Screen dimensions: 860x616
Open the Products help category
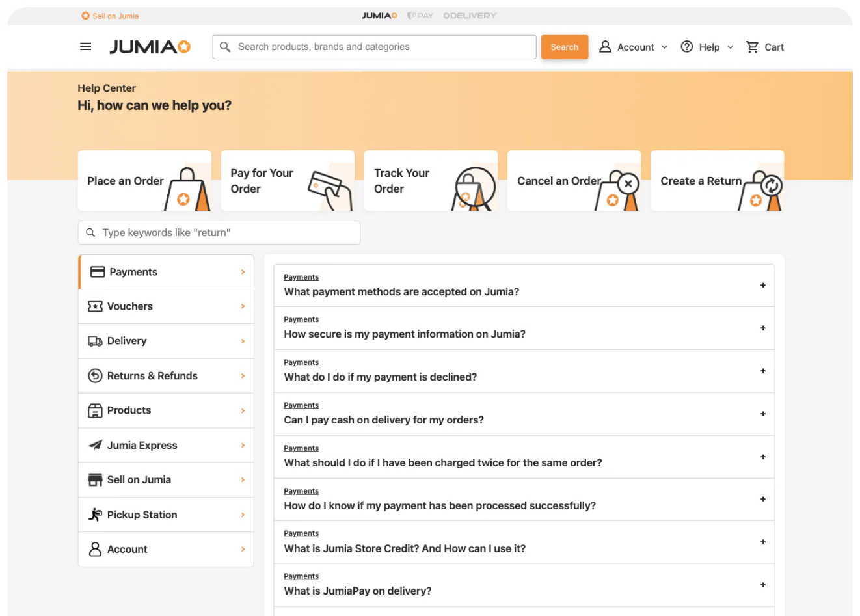click(x=166, y=410)
